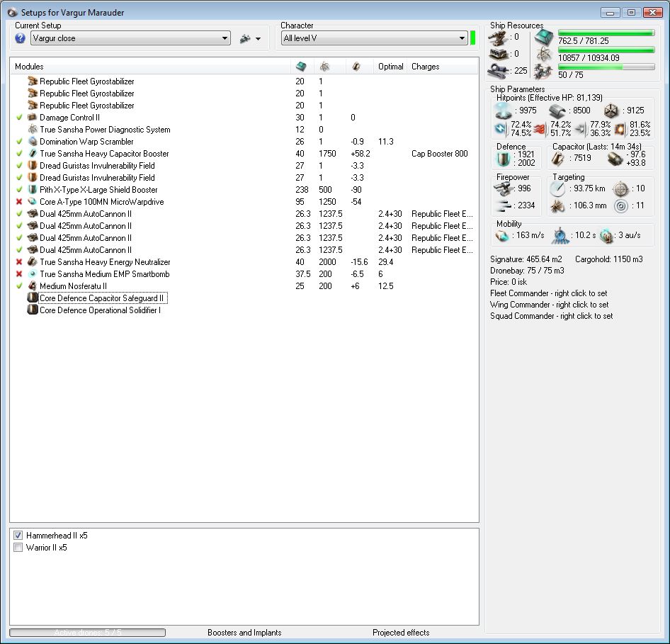
Task: Toggle Pith X-Type X-Large Shield Booster state
Action: (19, 189)
